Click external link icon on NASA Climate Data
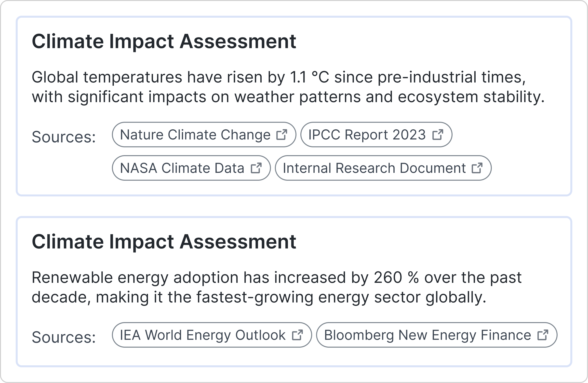588x383 pixels. point(256,168)
